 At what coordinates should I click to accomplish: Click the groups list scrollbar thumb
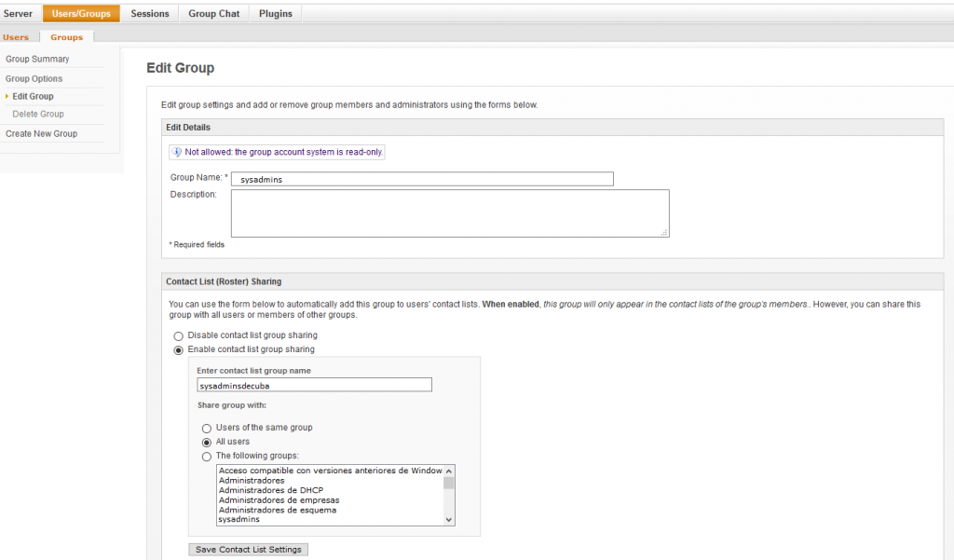pyautogui.click(x=449, y=483)
